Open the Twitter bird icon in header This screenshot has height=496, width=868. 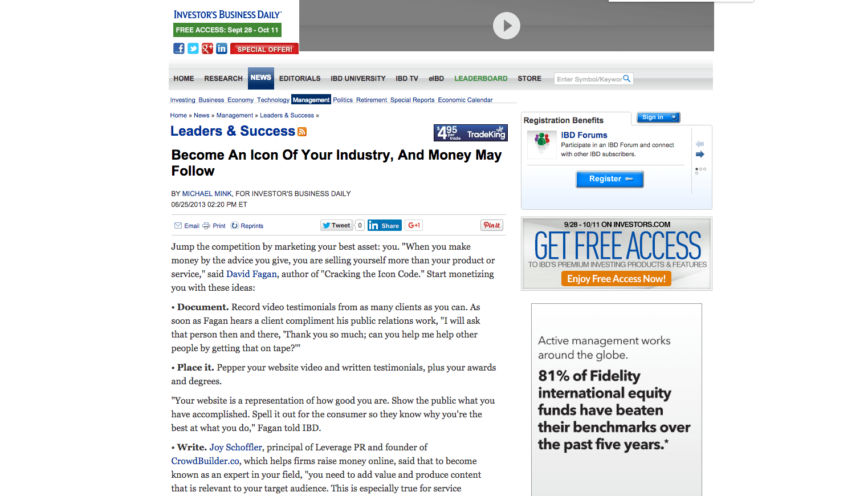coord(193,48)
